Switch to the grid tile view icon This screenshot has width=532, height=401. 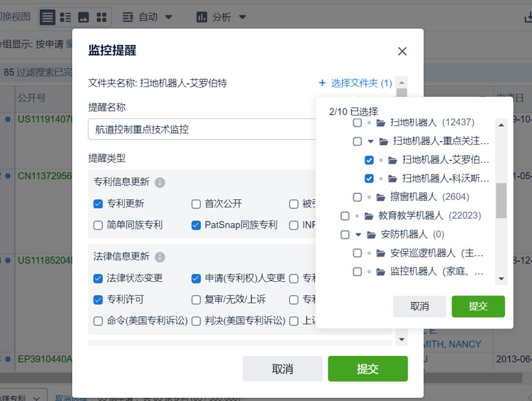[101, 18]
